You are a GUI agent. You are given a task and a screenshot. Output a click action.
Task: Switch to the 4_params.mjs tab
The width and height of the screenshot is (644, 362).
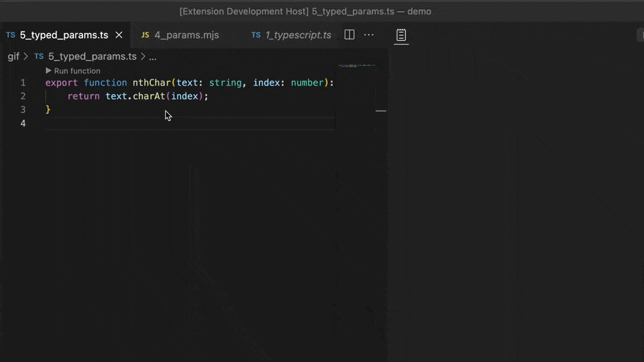pos(187,35)
